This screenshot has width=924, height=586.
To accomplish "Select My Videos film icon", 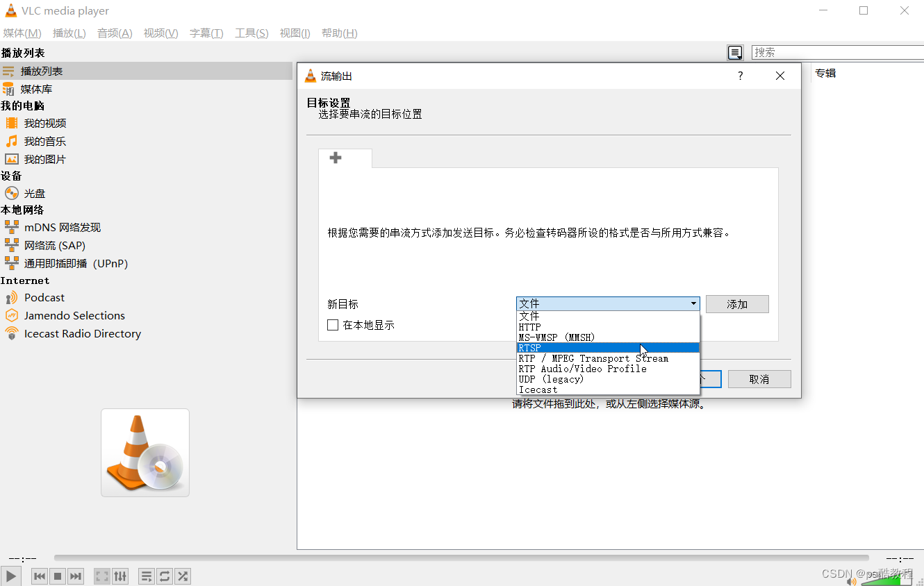I will [12, 123].
